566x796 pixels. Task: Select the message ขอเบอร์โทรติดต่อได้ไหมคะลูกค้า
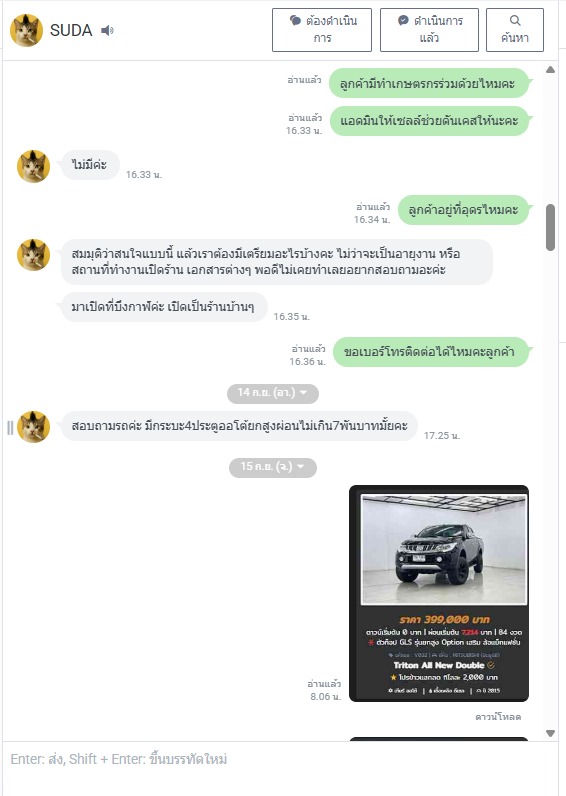(x=431, y=352)
